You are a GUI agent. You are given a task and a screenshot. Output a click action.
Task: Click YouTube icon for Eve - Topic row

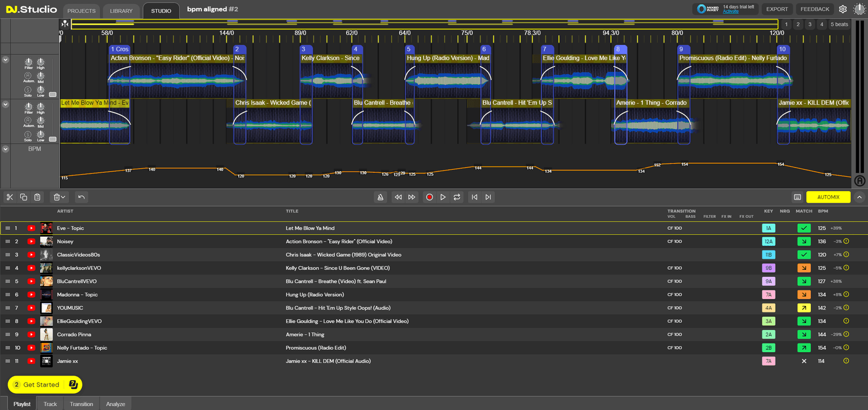pos(32,228)
